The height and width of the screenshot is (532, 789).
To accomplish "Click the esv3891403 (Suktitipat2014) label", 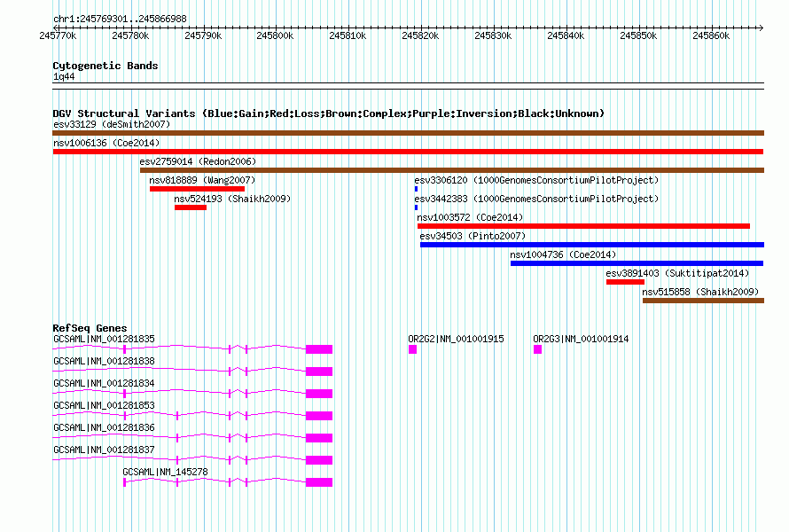I will 677,273.
